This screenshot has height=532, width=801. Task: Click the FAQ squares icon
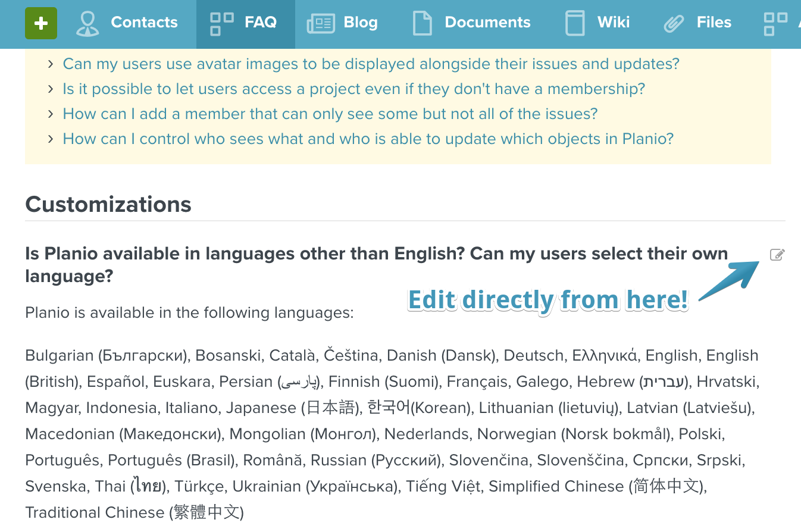[222, 23]
